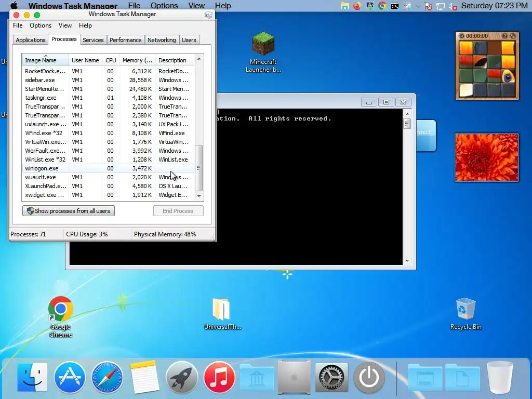Click the Saturday 07:23 PM clock
The image size is (532, 399).
(495, 6)
